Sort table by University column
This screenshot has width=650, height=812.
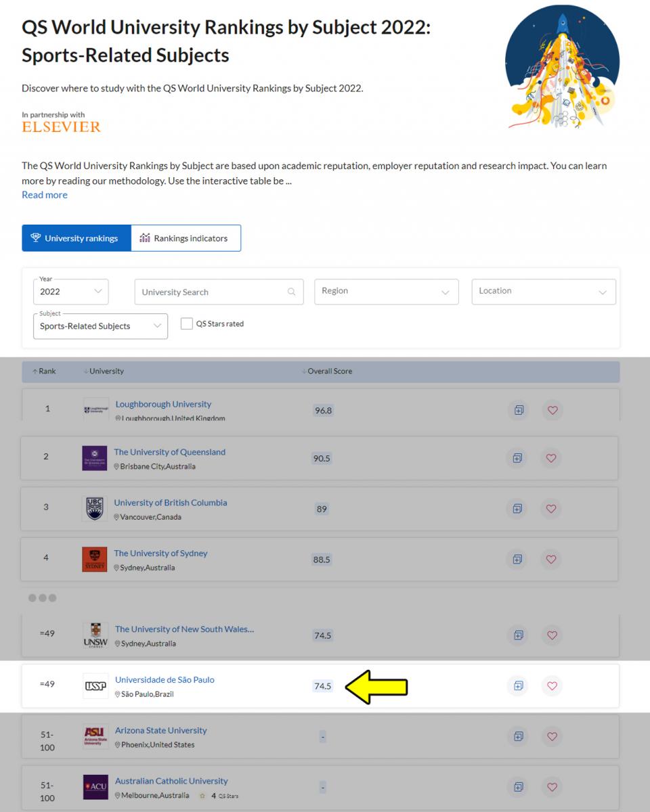pos(104,371)
